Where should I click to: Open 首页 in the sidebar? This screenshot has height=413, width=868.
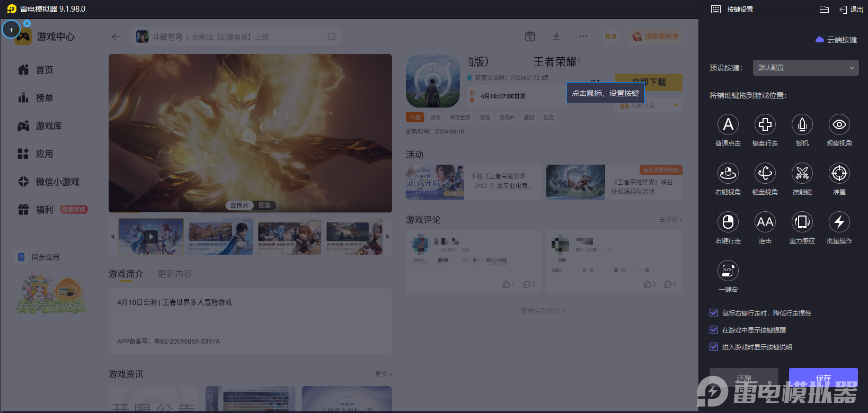tap(36, 70)
